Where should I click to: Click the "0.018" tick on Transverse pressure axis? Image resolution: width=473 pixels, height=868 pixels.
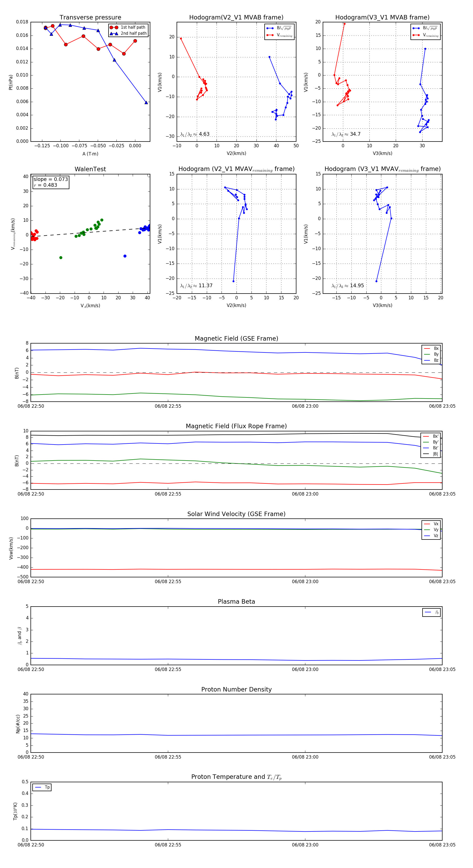point(22,22)
